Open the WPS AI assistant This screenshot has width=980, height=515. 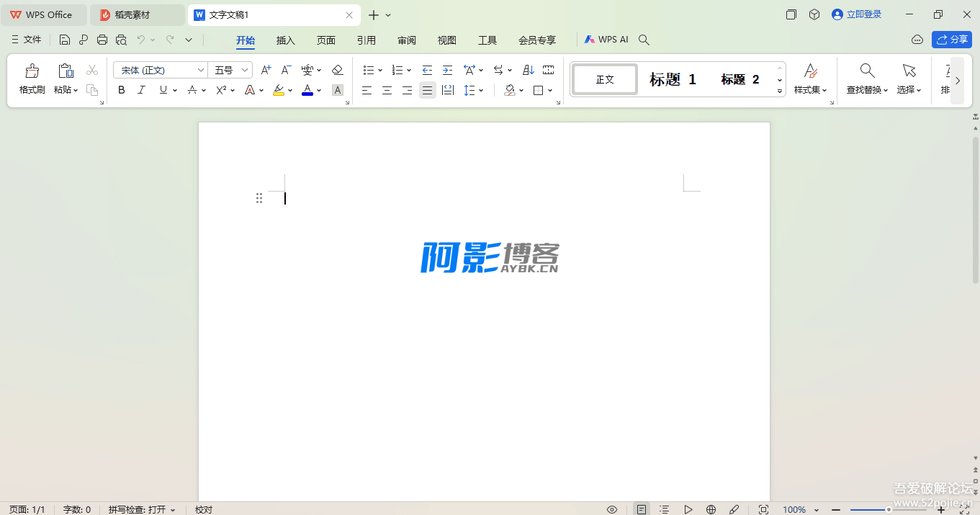click(606, 40)
